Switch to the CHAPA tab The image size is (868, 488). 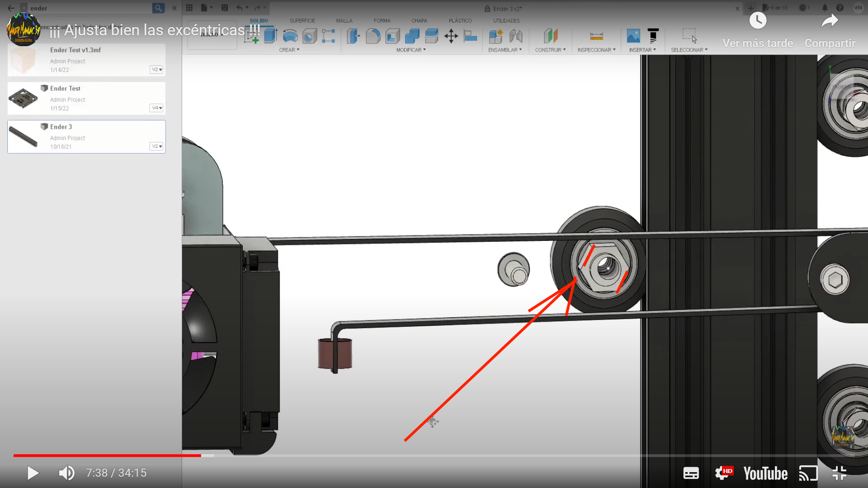point(419,21)
